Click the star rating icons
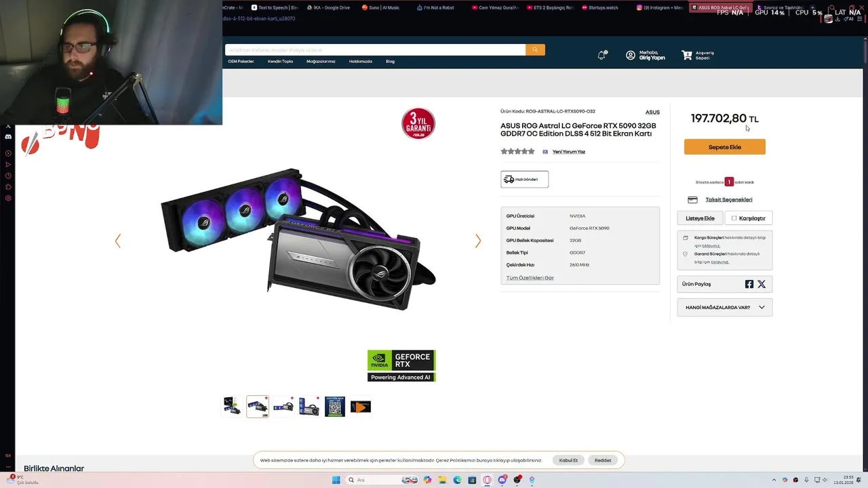868x488 pixels. [x=517, y=152]
